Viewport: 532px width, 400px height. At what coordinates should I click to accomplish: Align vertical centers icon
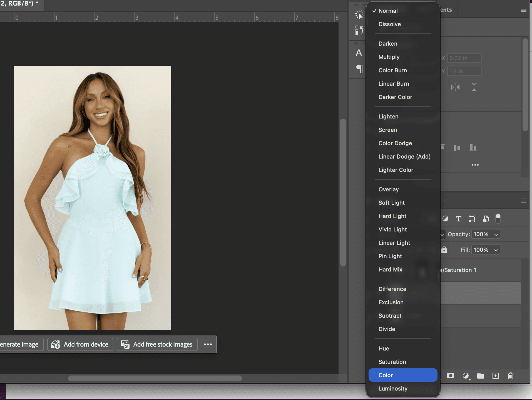pyautogui.click(x=457, y=148)
